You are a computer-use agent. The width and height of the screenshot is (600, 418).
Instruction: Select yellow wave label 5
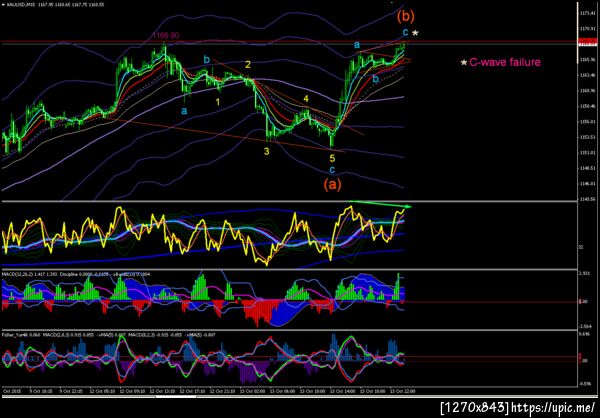pos(332,158)
